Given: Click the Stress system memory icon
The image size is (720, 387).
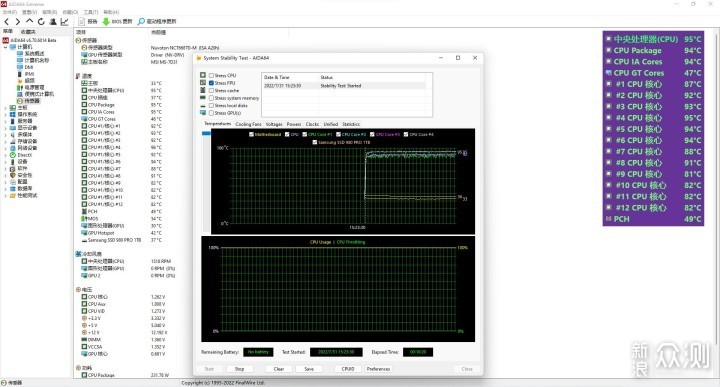Looking at the screenshot, I should [x=203, y=98].
